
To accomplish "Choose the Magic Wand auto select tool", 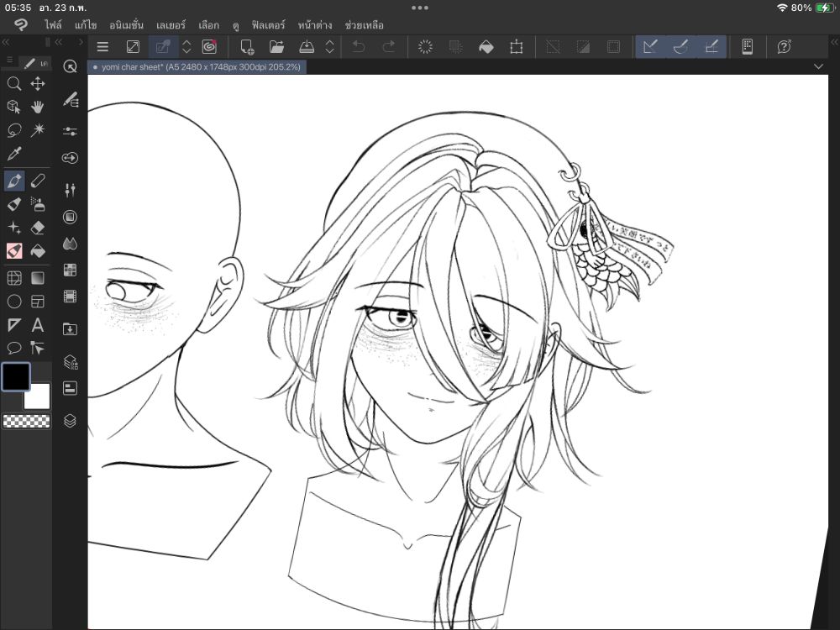I will click(38, 130).
